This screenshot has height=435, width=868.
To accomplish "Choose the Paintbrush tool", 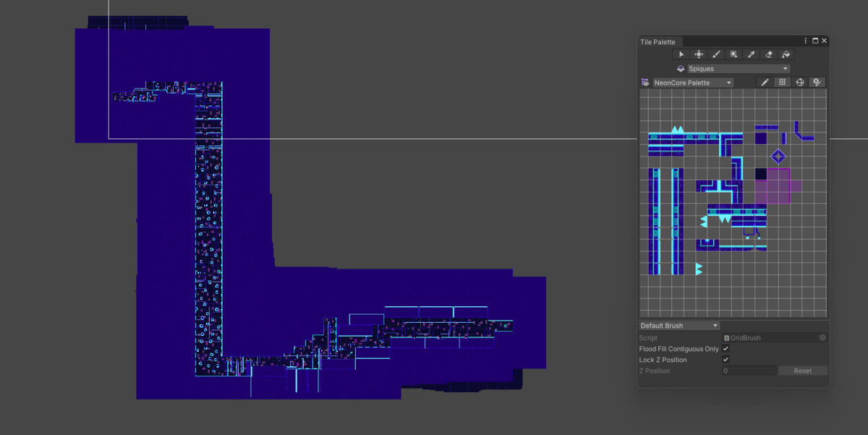I will pos(716,54).
